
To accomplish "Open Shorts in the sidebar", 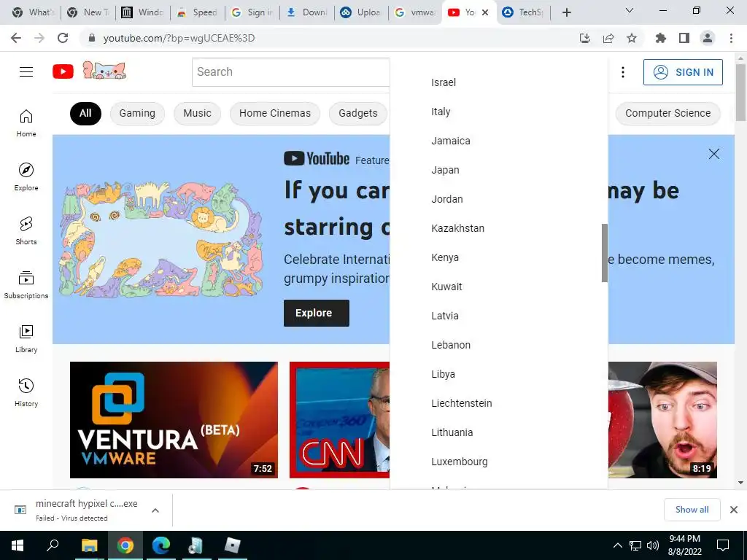I will tap(26, 231).
